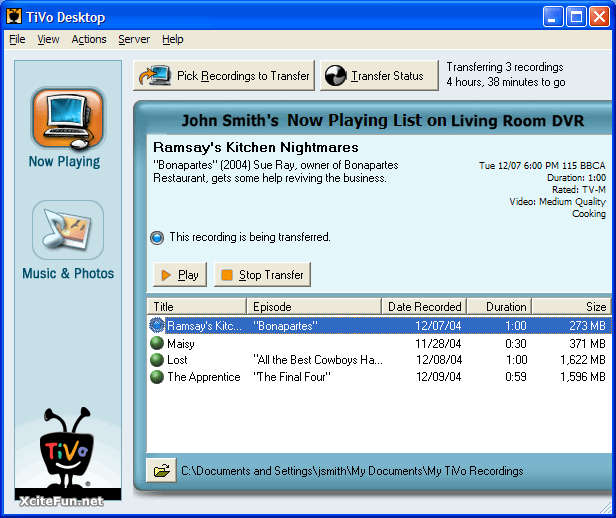Click the 12/09/04 date cell
Viewport: 616px width, 518px height.
coord(439,377)
